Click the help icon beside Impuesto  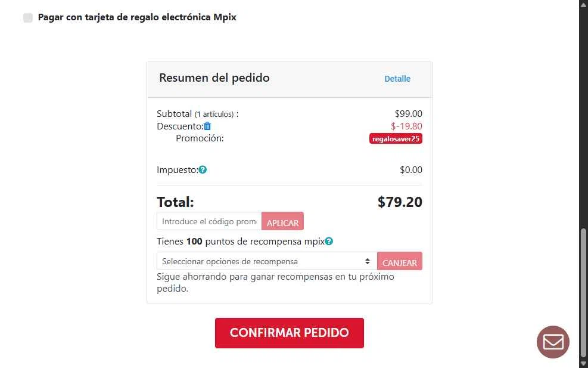coord(203,170)
